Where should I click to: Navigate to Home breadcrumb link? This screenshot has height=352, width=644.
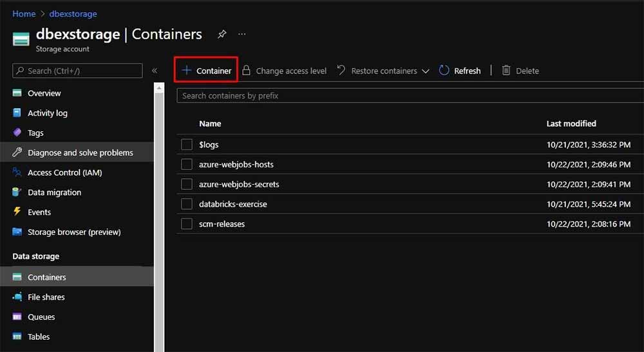click(x=24, y=14)
